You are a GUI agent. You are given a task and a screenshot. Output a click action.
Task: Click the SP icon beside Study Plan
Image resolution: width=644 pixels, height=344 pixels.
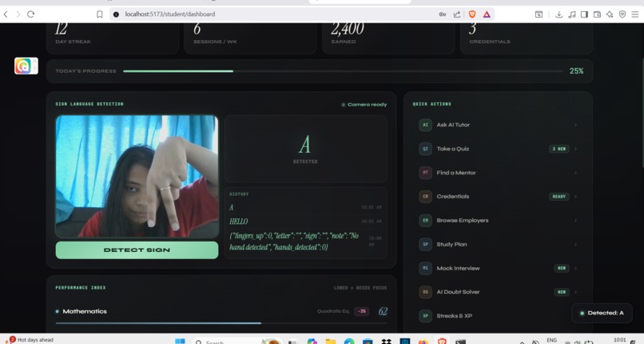(425, 244)
